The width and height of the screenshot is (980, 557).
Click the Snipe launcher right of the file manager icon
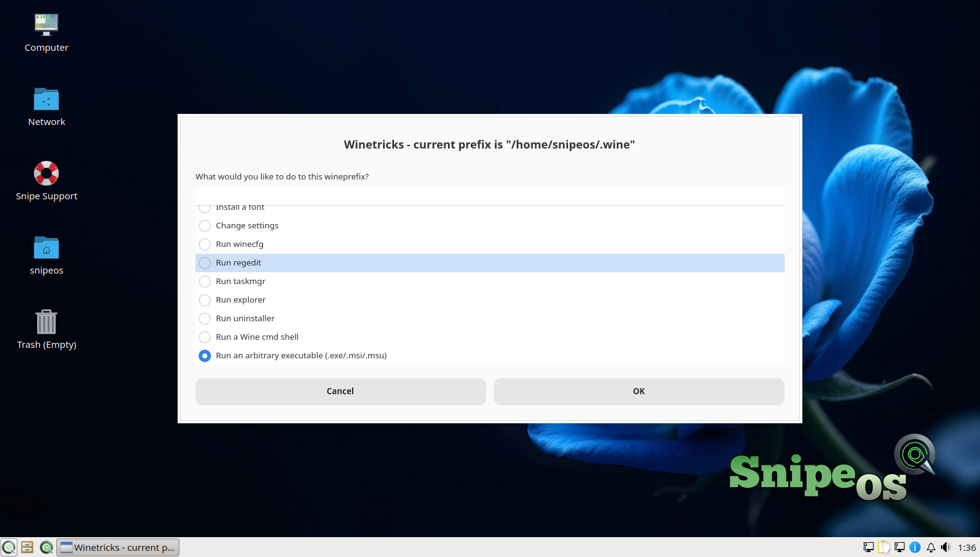(46, 547)
